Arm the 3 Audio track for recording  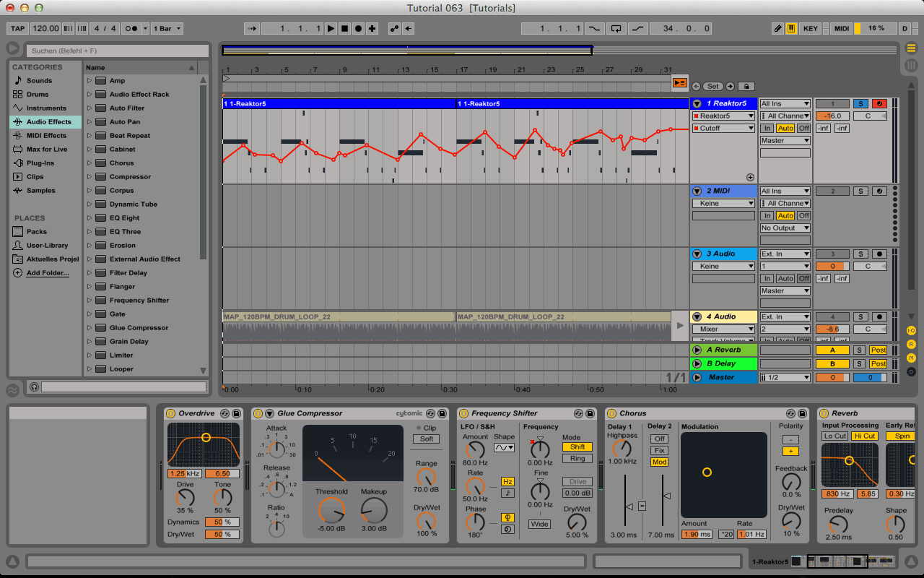[x=879, y=254]
